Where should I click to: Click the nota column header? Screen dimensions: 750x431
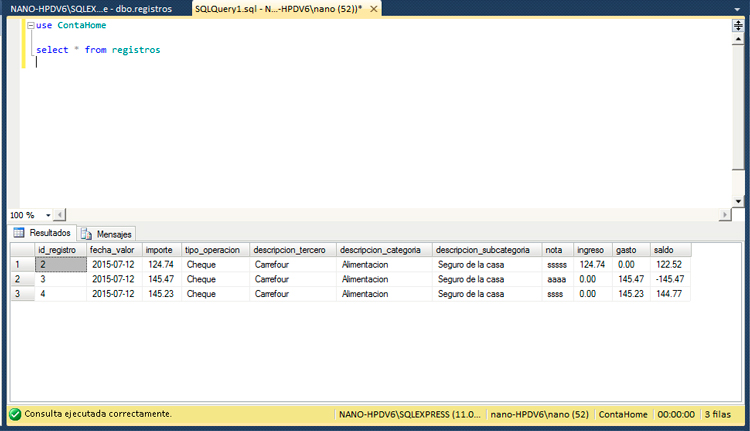pyautogui.click(x=557, y=250)
